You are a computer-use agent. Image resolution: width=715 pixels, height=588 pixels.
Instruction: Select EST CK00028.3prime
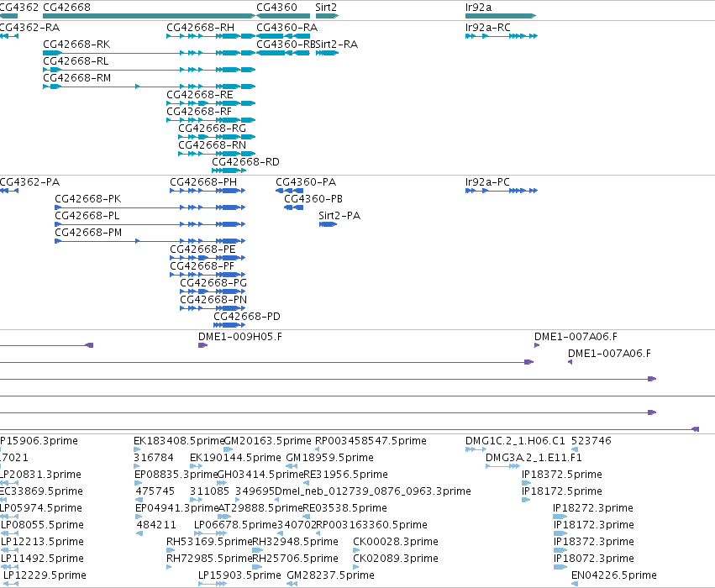point(396,542)
